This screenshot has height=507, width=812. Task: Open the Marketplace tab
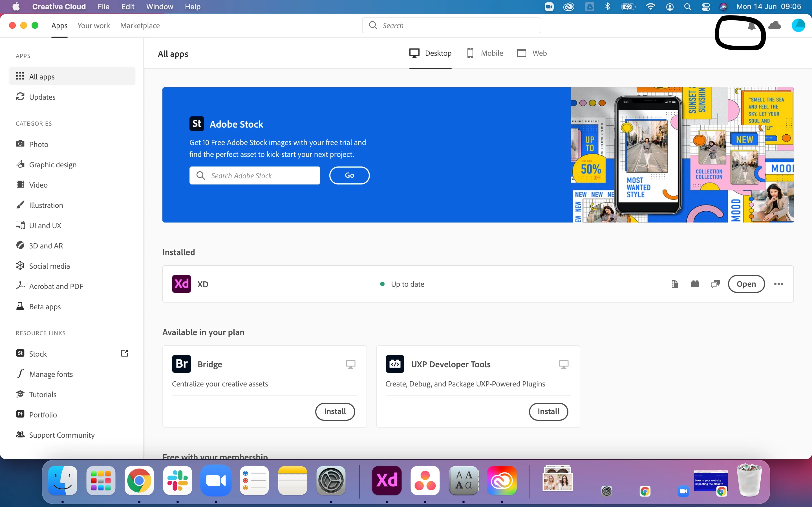tap(140, 26)
